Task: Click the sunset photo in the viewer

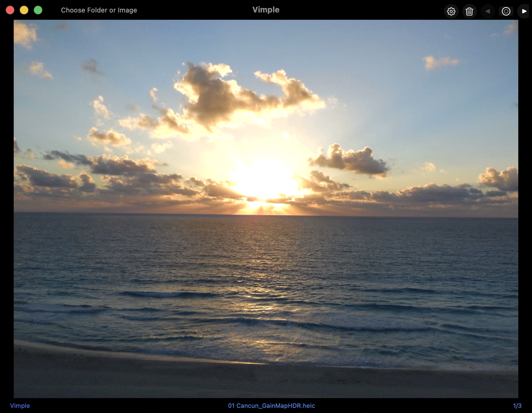Action: coord(265,210)
